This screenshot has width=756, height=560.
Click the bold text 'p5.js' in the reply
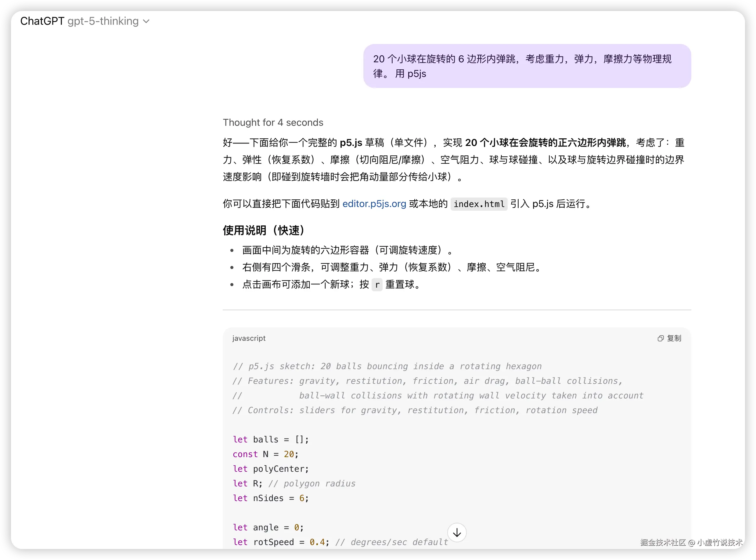(x=351, y=143)
